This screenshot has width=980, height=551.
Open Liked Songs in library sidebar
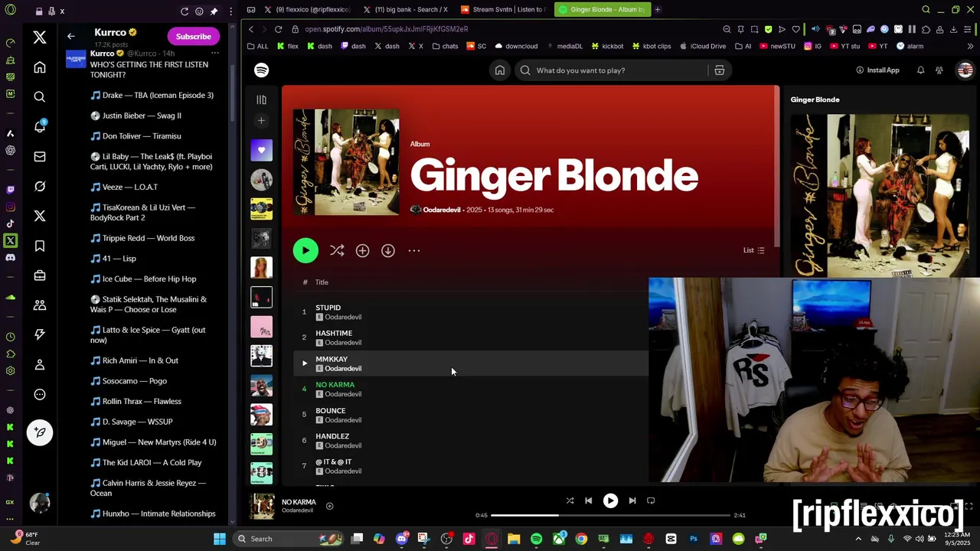point(261,150)
